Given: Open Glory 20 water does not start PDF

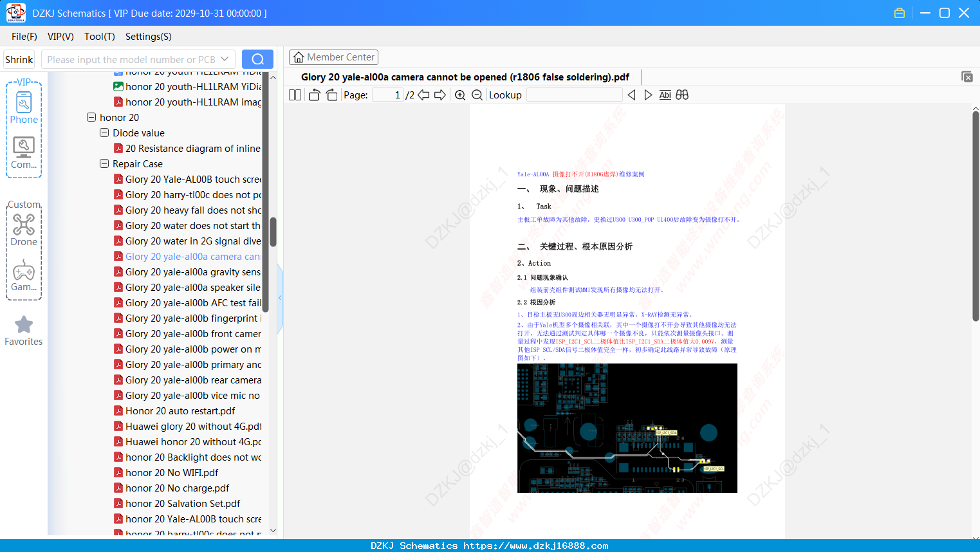Looking at the screenshot, I should (187, 226).
